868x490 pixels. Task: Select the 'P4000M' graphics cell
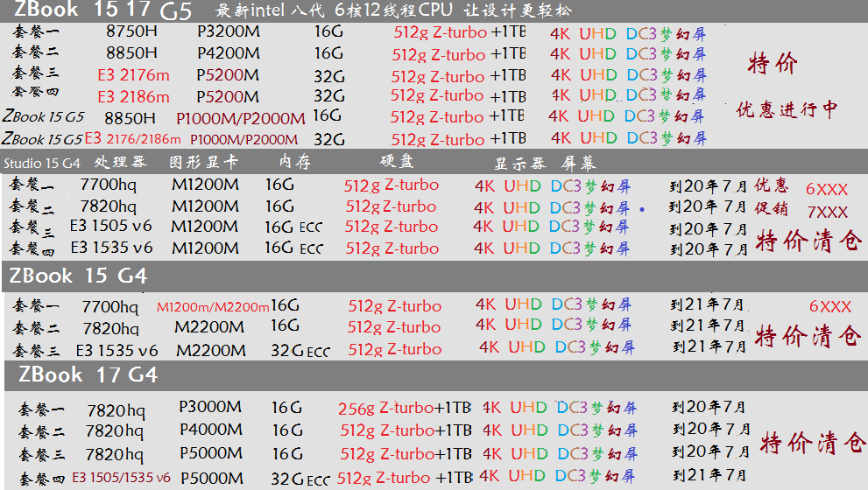click(x=211, y=429)
